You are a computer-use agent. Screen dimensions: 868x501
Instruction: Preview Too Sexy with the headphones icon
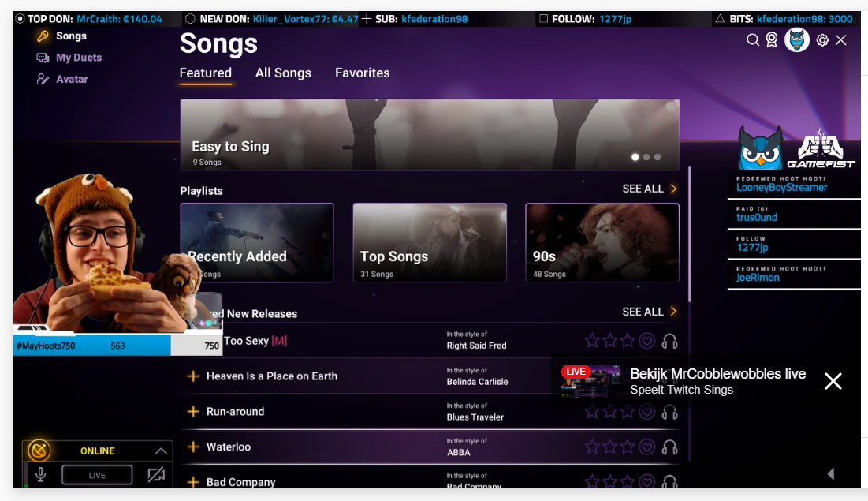[670, 341]
